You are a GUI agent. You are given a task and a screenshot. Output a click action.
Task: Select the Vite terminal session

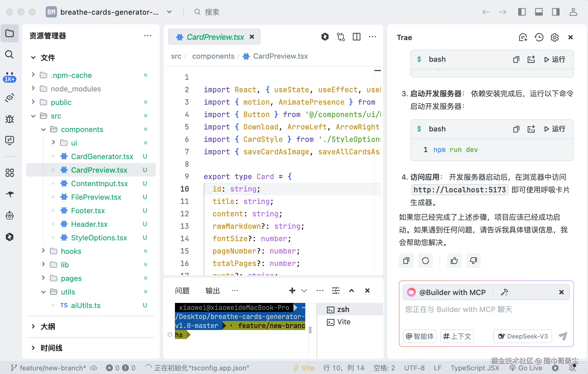(x=344, y=322)
